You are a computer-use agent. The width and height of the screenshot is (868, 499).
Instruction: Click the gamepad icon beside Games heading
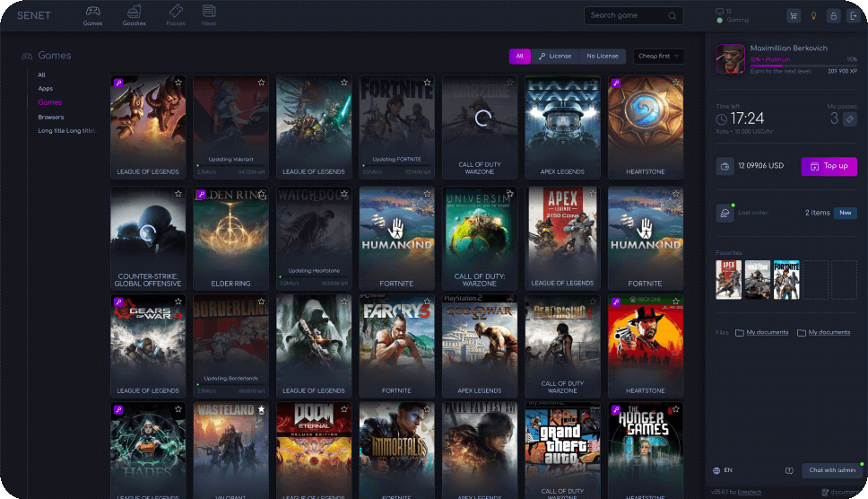click(x=27, y=56)
